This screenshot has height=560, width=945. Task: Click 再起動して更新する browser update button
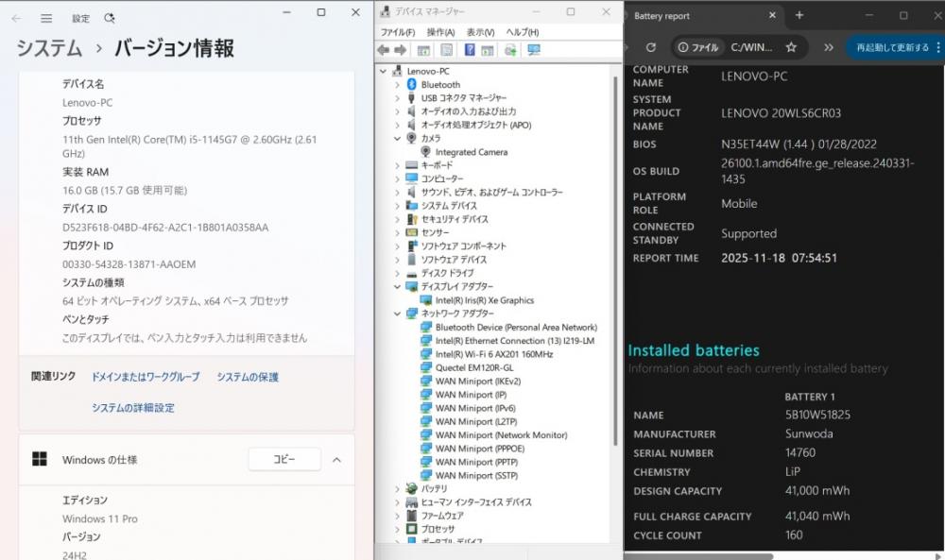point(892,47)
